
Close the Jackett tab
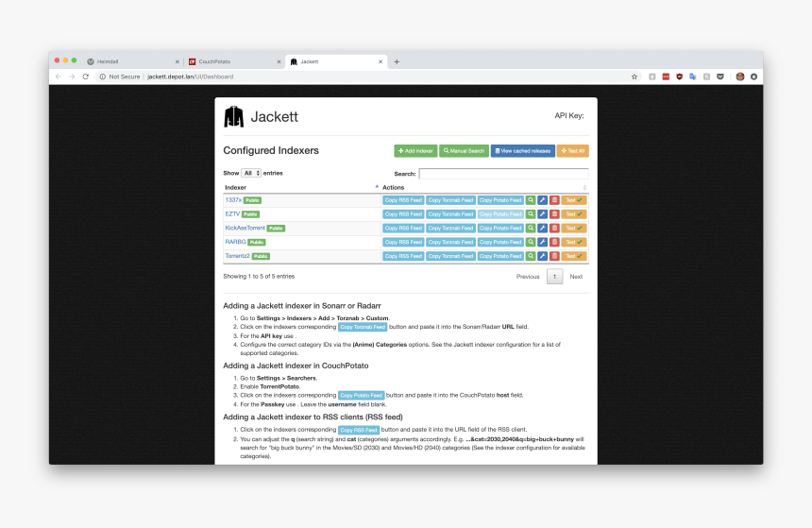pyautogui.click(x=381, y=61)
